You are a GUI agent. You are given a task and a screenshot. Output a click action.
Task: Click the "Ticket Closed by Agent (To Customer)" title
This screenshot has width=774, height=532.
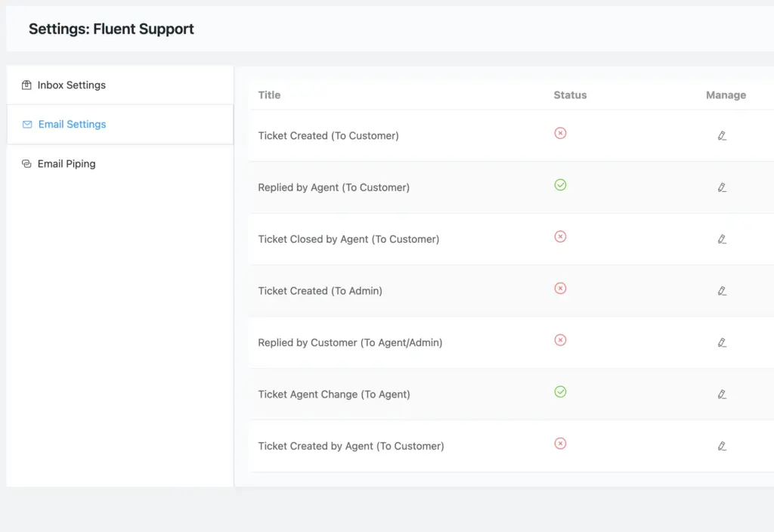(348, 240)
